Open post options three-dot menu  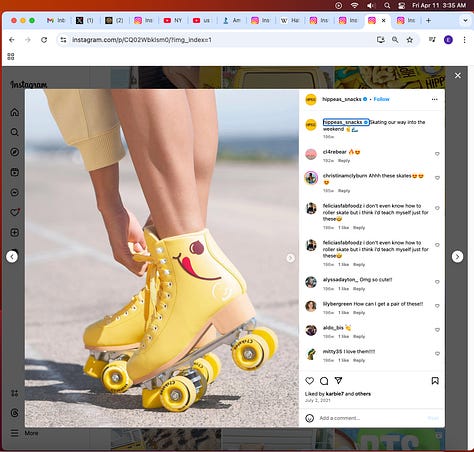[434, 99]
